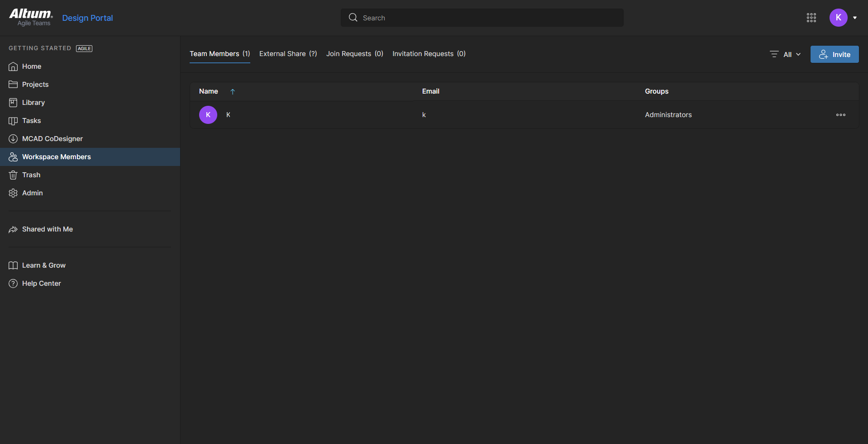Click the Help Center question icon
Viewport: 868px width, 444px height.
(x=13, y=283)
